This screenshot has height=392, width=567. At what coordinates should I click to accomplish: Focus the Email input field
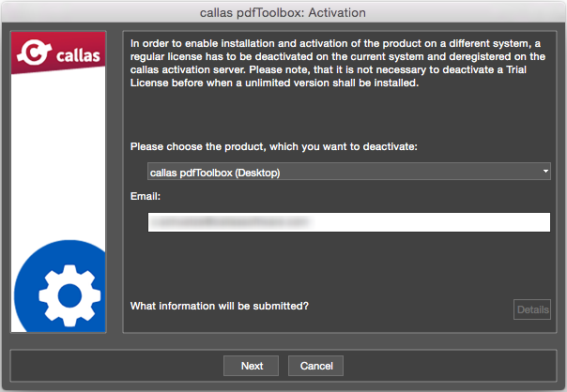(x=349, y=222)
